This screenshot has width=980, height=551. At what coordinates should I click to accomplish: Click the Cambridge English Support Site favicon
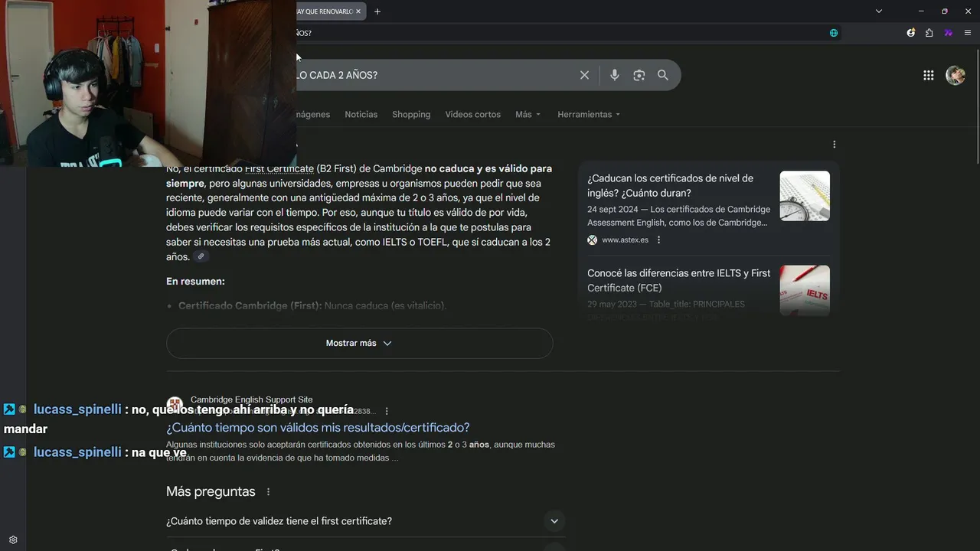[x=175, y=405]
